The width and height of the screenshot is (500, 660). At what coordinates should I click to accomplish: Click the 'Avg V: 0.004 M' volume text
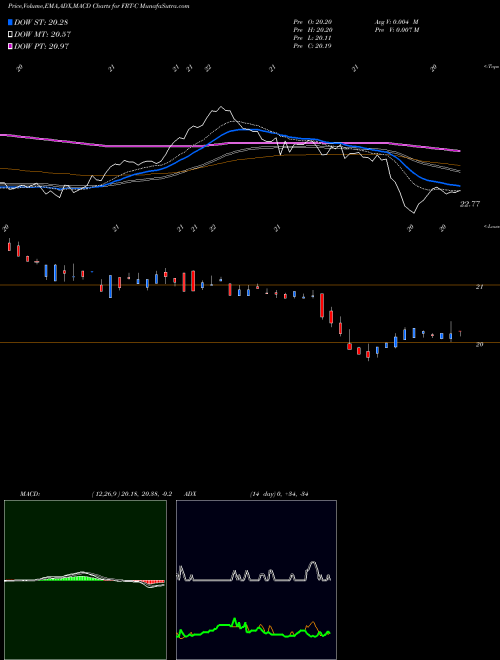(396, 22)
